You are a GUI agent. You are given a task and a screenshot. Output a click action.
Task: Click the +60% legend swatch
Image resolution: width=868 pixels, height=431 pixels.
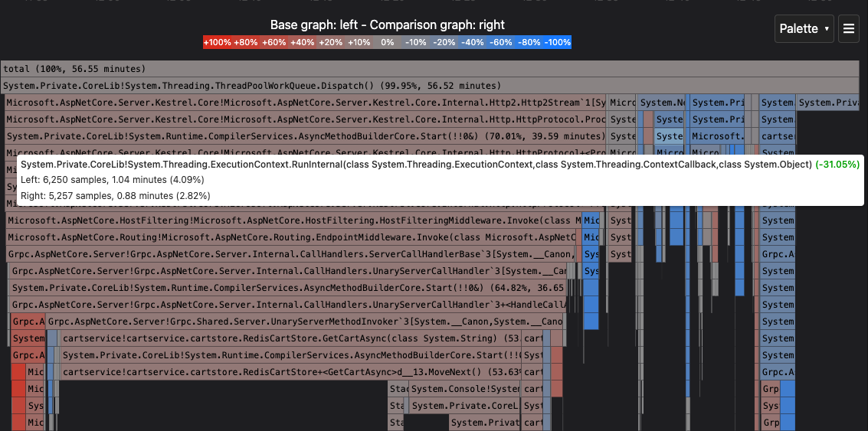[x=274, y=43]
